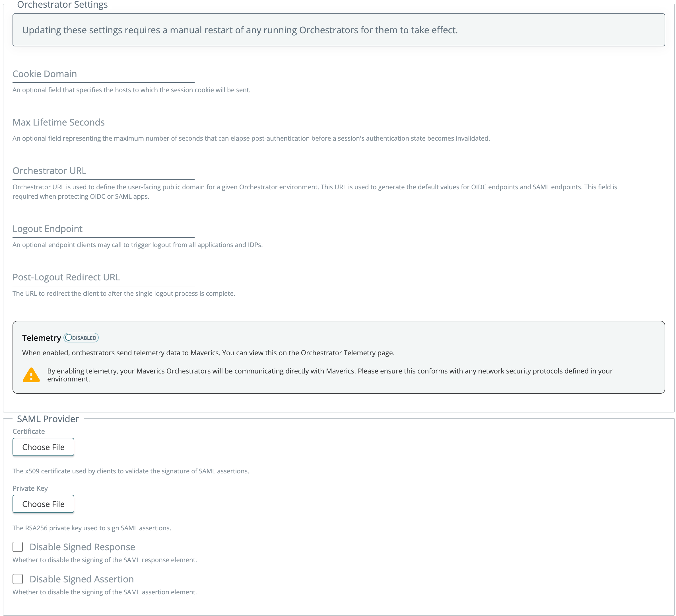Click the Disable Signed Assertion label
The width and height of the screenshot is (676, 616).
(x=82, y=580)
